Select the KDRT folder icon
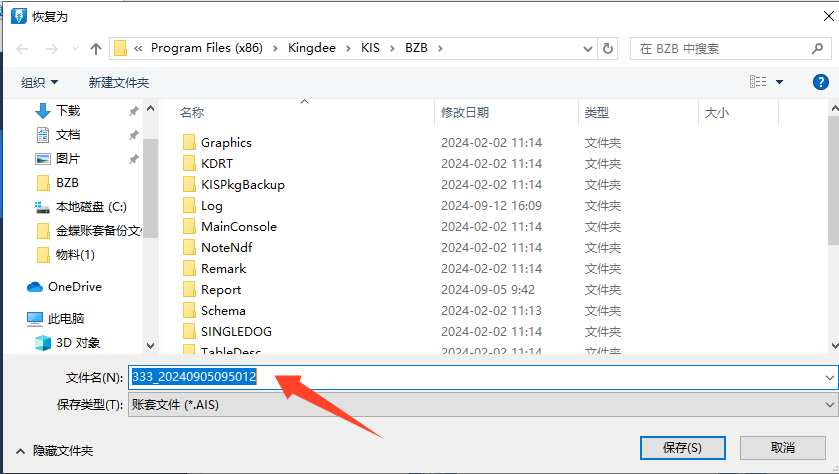Screen dimensions: 839x474 coord(189,163)
